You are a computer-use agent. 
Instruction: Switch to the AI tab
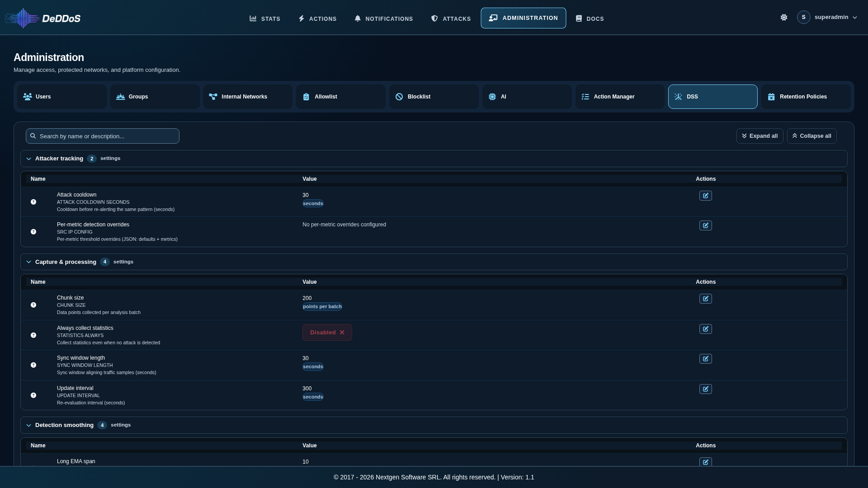pos(527,97)
